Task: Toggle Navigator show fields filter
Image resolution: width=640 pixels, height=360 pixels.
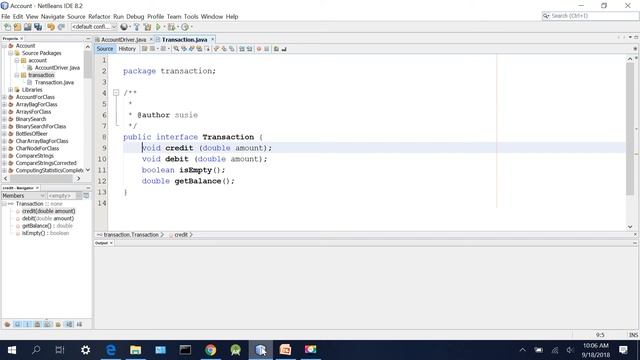Action: click(x=17, y=324)
